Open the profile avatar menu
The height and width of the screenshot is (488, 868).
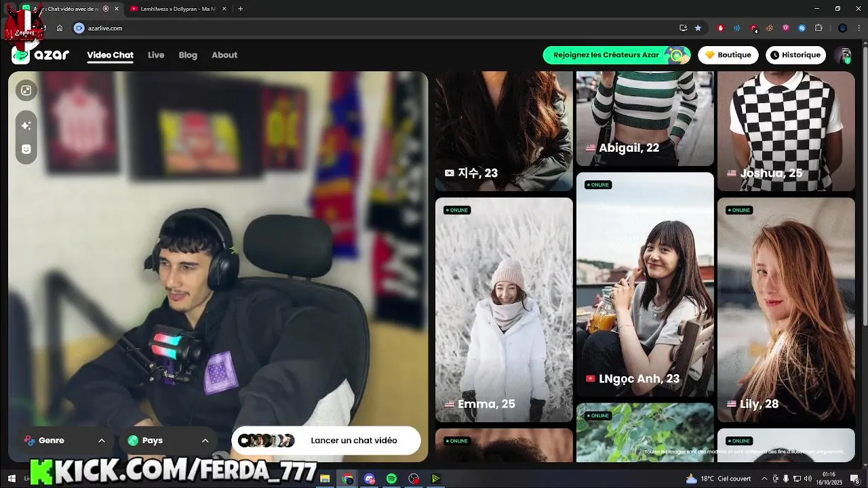(843, 55)
